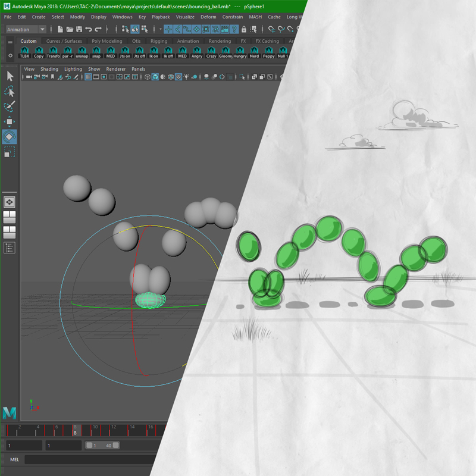Click the New Scene icon

click(60, 29)
